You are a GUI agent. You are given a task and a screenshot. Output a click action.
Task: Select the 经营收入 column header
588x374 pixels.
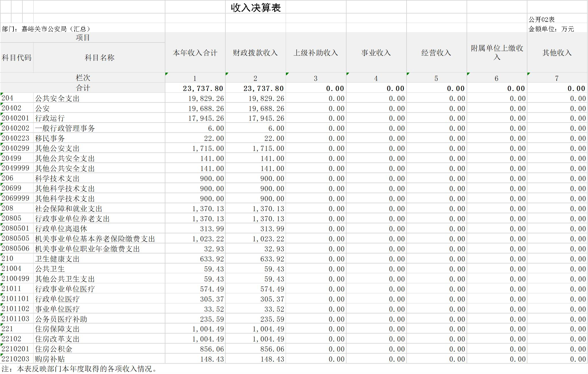pos(436,53)
